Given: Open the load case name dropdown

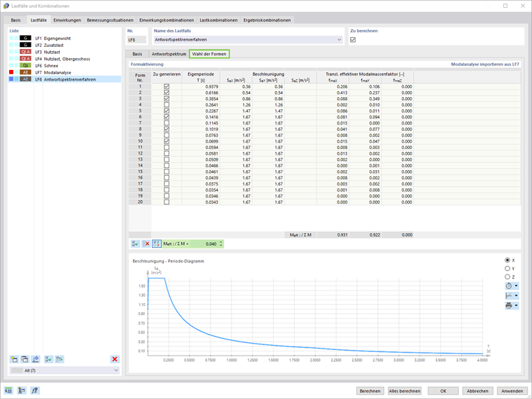Looking at the screenshot, I should (339, 40).
